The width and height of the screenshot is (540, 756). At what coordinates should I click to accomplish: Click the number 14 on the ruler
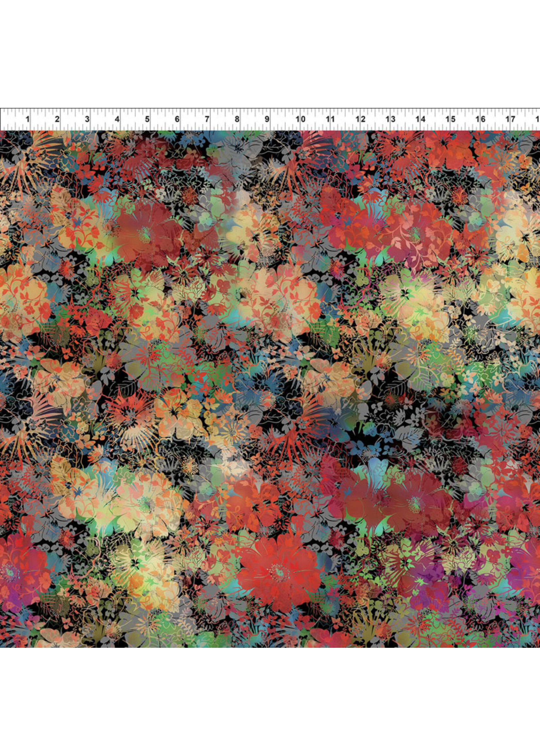coord(420,119)
